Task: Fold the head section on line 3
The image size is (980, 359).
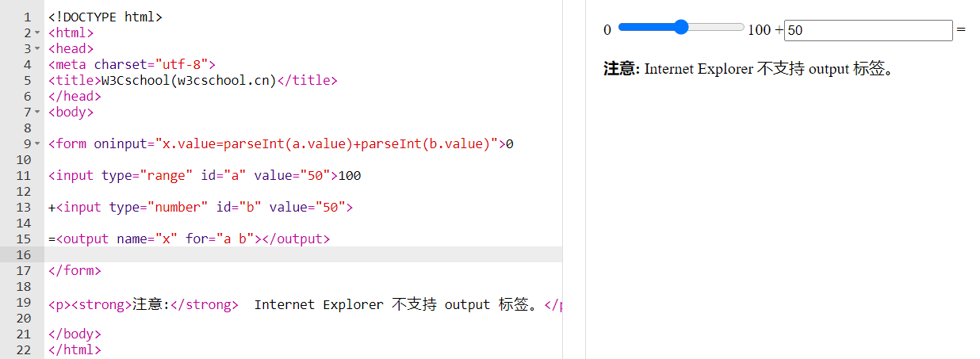Action: click(x=38, y=49)
